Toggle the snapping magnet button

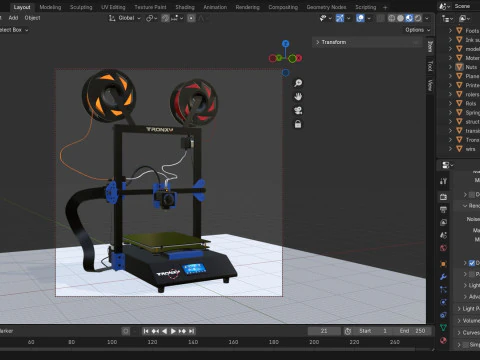(x=165, y=18)
